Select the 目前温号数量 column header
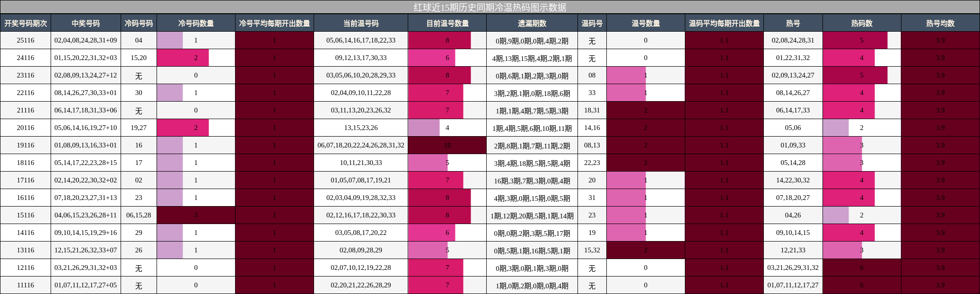Screen dimensions: 980x294 coord(447,23)
